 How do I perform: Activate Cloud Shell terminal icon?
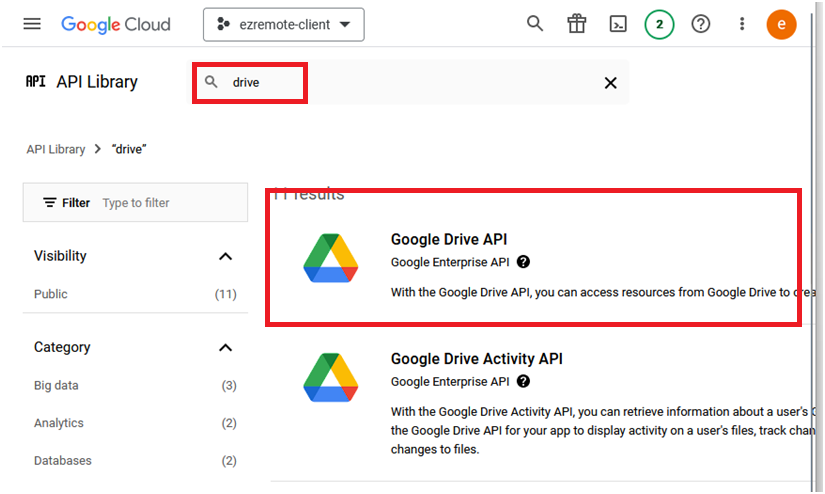[x=618, y=24]
